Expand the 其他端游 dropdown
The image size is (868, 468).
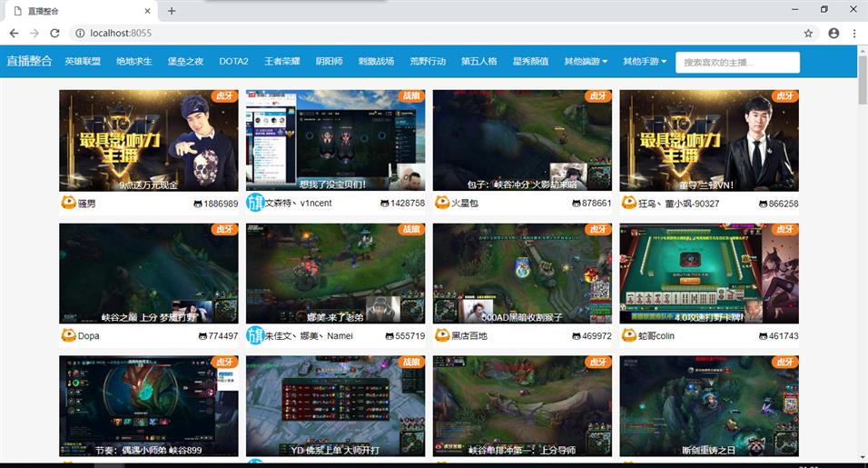click(586, 62)
